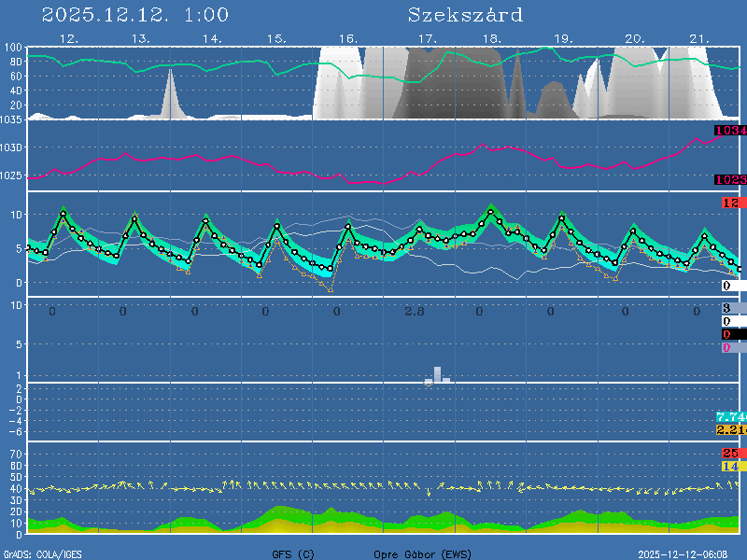Click the pink pressure badge reading 1034
The image size is (747, 560).
730,131
